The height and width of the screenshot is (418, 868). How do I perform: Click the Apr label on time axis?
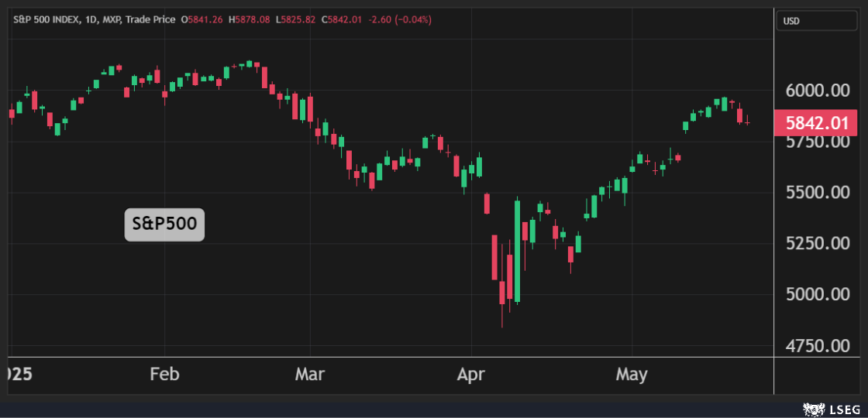[x=470, y=375]
